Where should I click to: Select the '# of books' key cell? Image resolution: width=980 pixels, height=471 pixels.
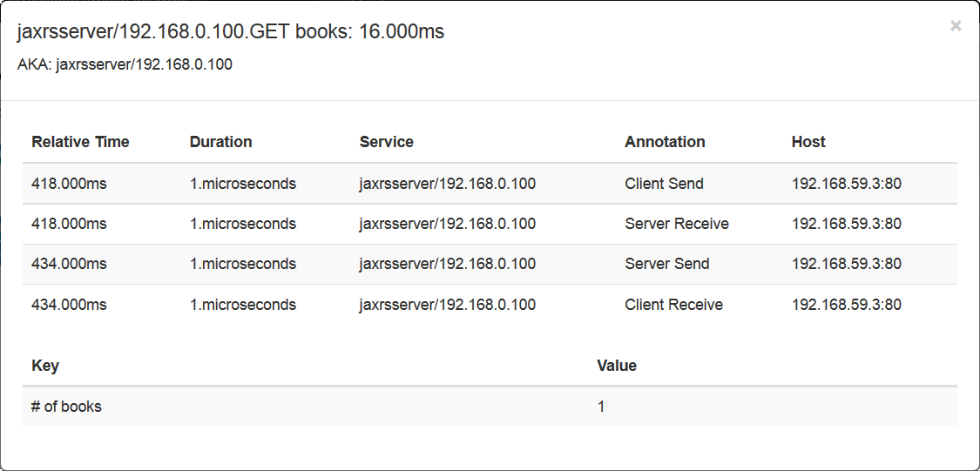pos(66,407)
